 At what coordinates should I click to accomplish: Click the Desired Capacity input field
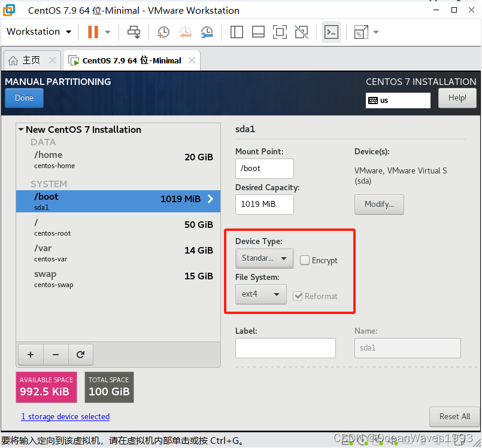point(265,205)
